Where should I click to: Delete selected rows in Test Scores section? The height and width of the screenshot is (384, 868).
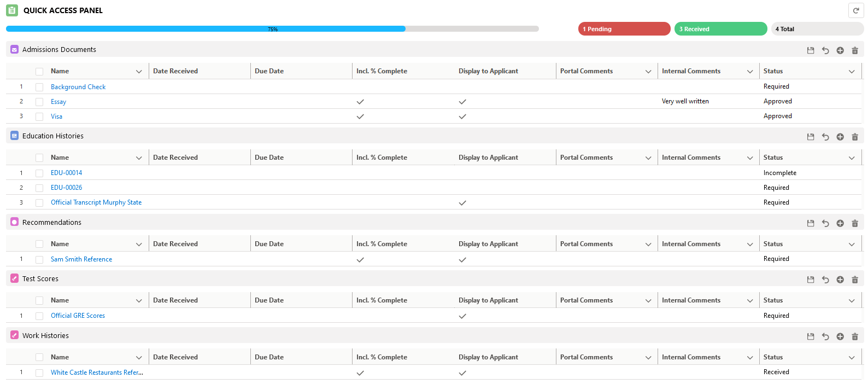(x=855, y=280)
